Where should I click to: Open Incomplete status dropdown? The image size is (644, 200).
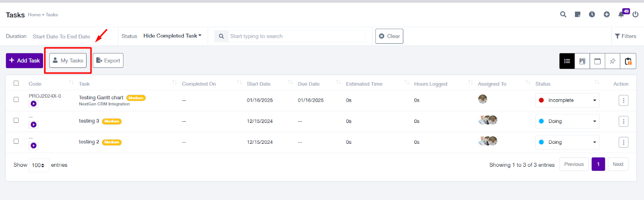(567, 100)
